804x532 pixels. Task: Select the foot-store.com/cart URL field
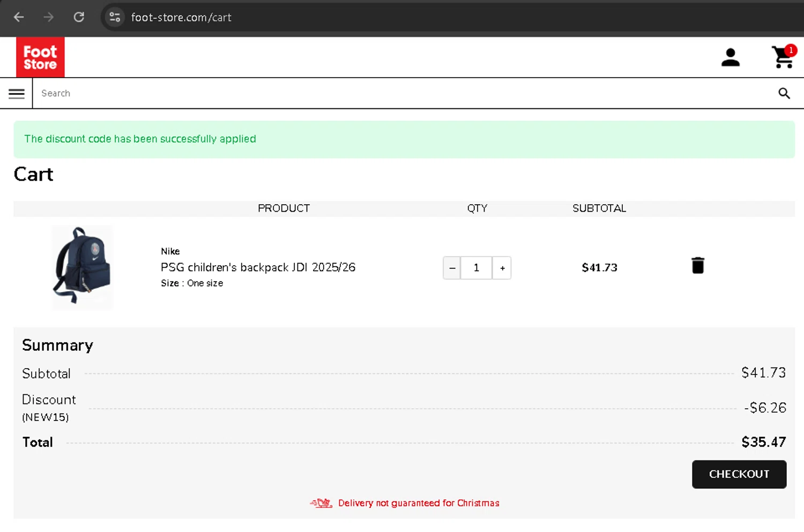(181, 17)
